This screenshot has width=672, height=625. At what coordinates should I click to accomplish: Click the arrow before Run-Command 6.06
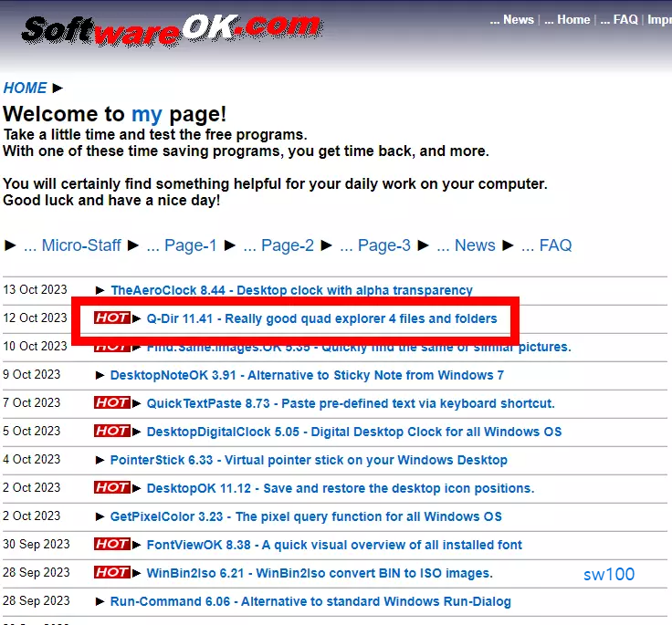point(100,601)
